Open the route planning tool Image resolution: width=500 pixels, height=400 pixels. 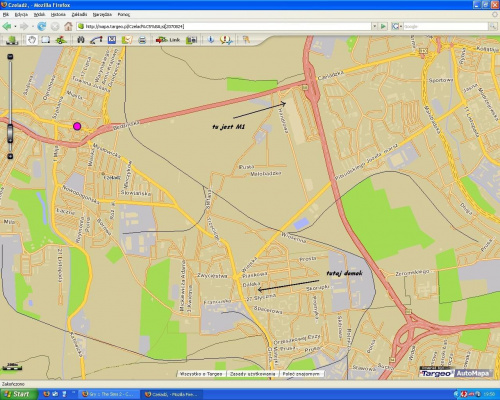pyautogui.click(x=96, y=40)
